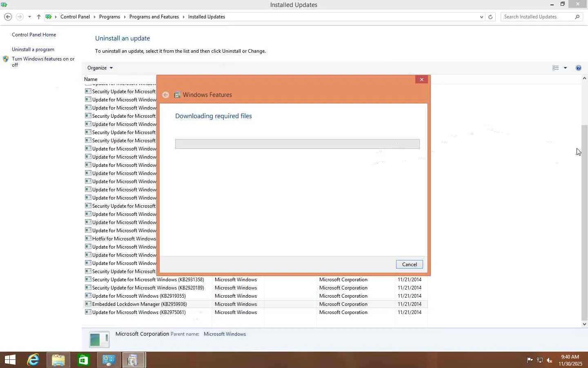This screenshot has height=368, width=588.
Task: Open the Uninstall a program link
Action: click(33, 49)
